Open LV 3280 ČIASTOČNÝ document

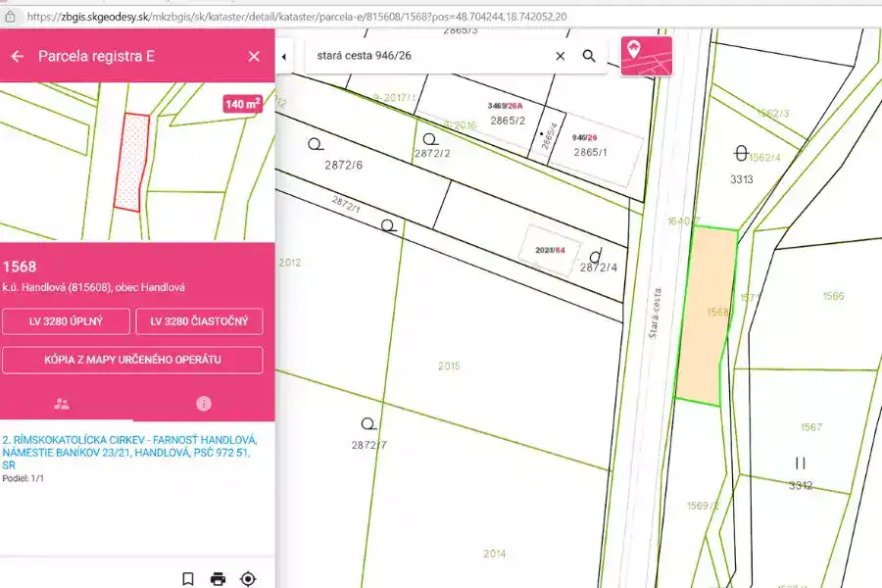pos(200,320)
